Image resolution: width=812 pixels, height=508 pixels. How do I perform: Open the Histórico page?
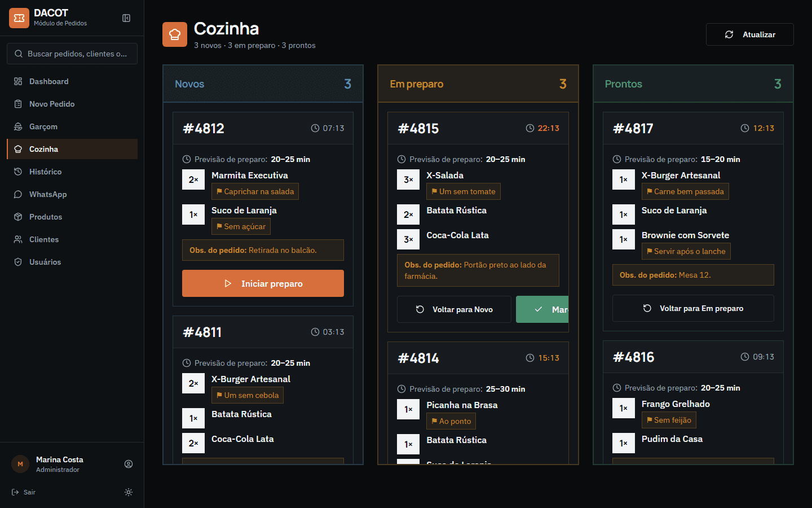[72, 172]
